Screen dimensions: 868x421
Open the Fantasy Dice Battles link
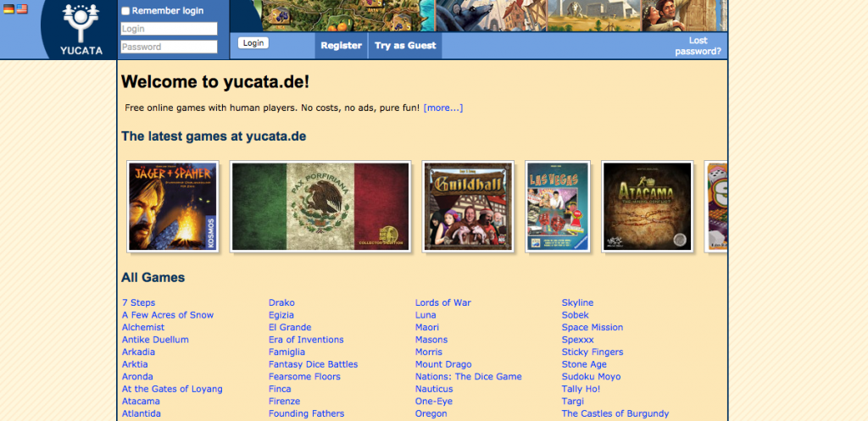click(314, 364)
